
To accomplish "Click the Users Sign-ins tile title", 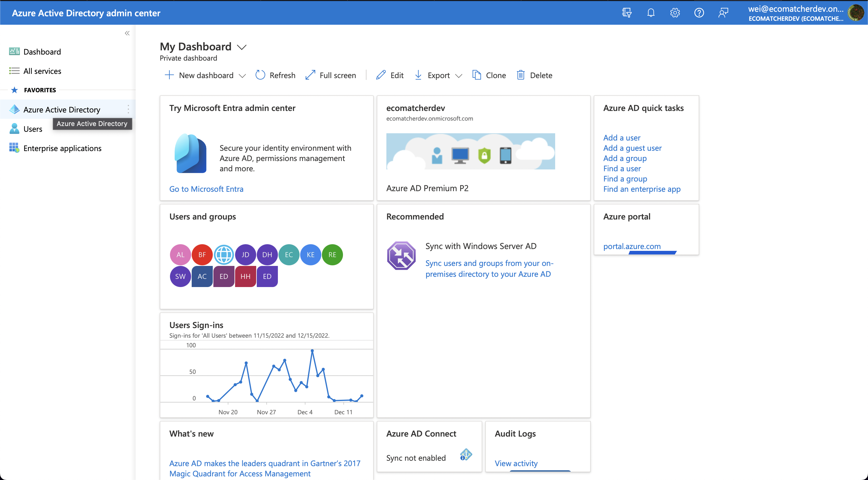I will click(196, 325).
